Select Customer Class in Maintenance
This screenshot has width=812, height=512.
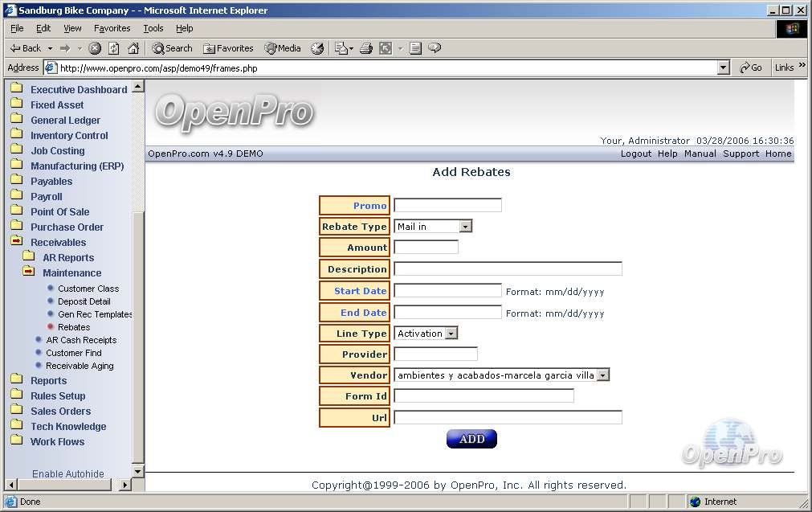(88, 289)
